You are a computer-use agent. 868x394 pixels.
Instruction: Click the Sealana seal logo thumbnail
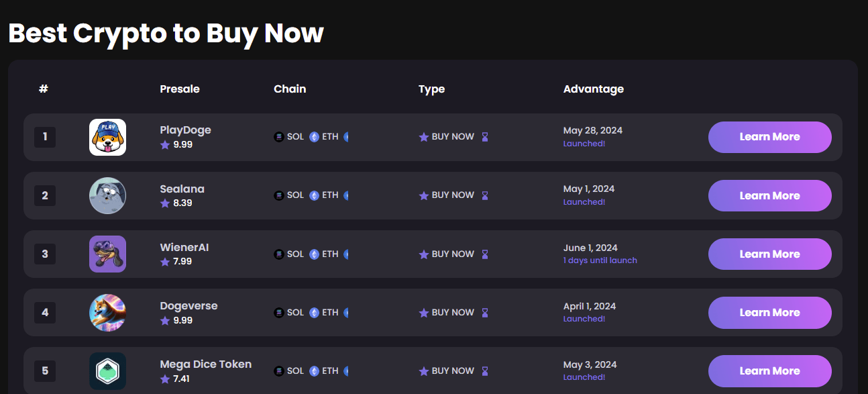(107, 196)
